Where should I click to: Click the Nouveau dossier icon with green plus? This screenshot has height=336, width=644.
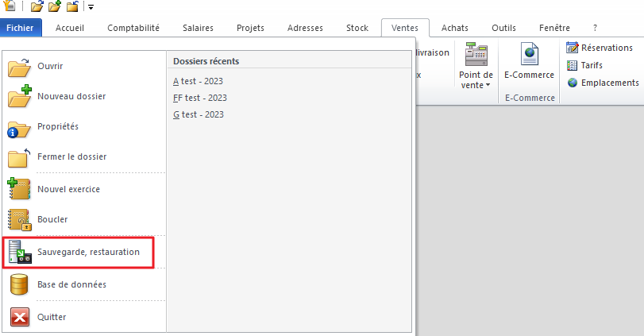coord(19,96)
